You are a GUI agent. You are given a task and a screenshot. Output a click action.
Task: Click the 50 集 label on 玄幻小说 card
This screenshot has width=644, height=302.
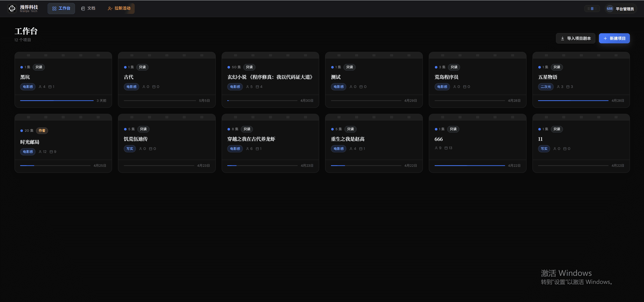click(x=236, y=67)
